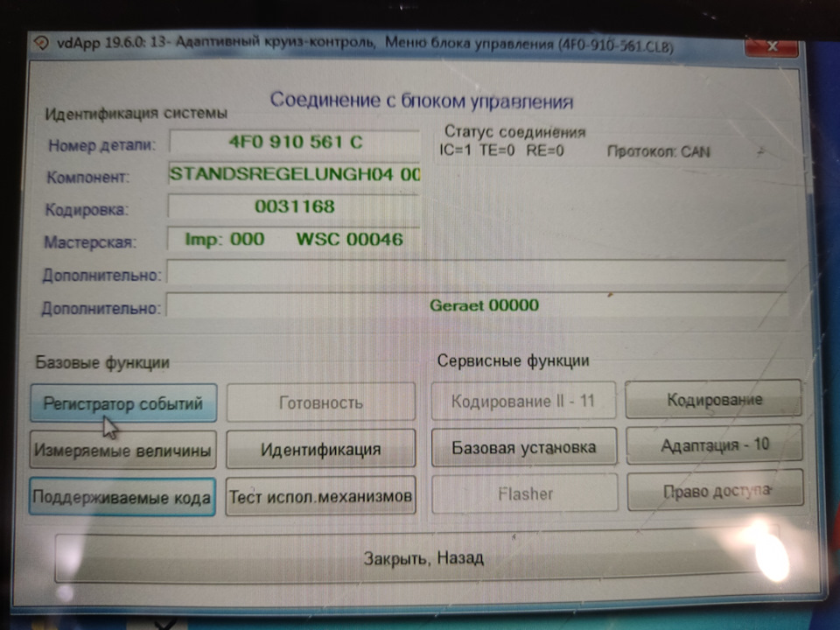This screenshot has width=840, height=630.
Task: Select the Компонент field with STANDSREGELUNGH04
Action: coord(295,174)
